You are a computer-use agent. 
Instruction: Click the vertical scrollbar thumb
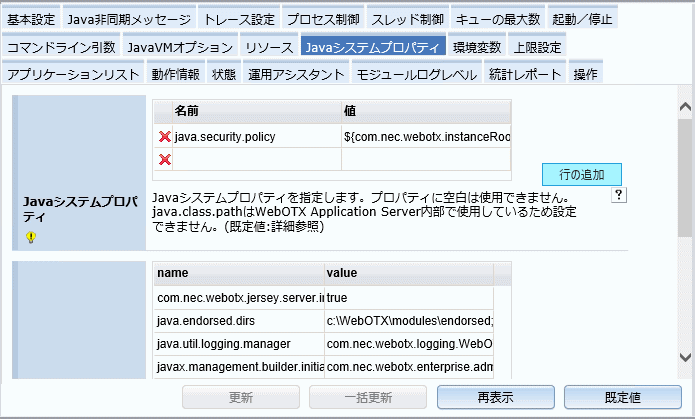pyautogui.click(x=685, y=177)
